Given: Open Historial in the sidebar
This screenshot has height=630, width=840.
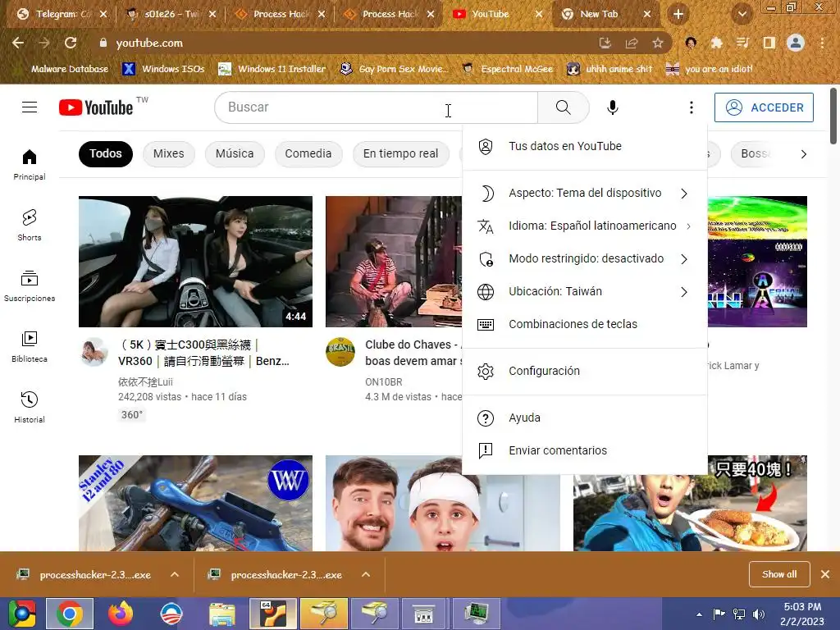Looking at the screenshot, I should click(30, 407).
